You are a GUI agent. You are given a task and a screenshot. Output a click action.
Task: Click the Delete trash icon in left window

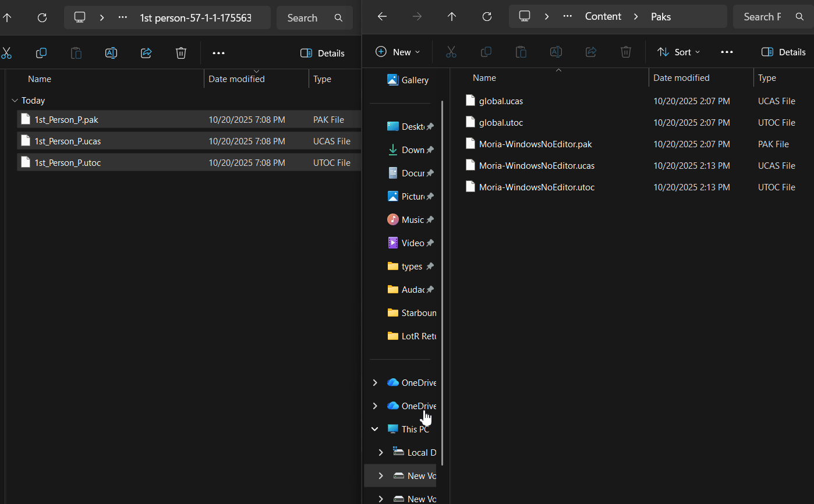(181, 53)
